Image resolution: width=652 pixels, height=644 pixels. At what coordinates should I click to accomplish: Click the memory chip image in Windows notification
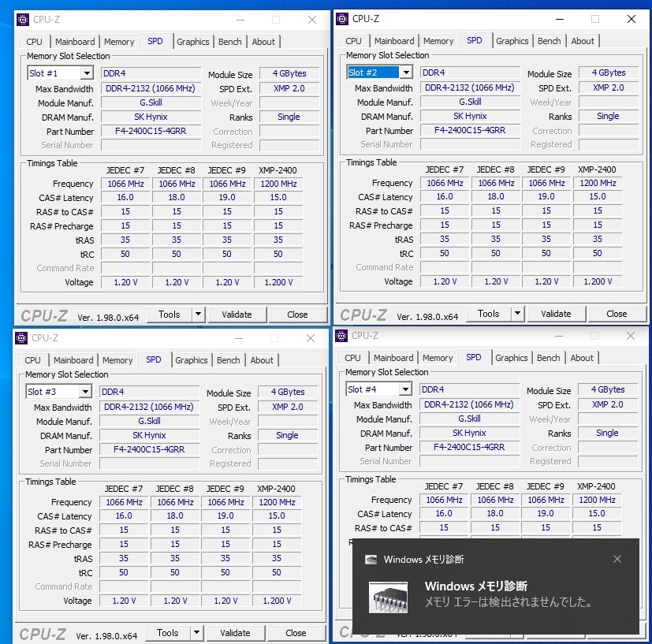(388, 597)
